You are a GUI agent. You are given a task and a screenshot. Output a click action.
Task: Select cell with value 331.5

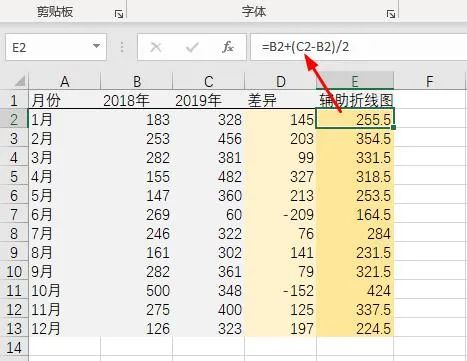tap(355, 157)
